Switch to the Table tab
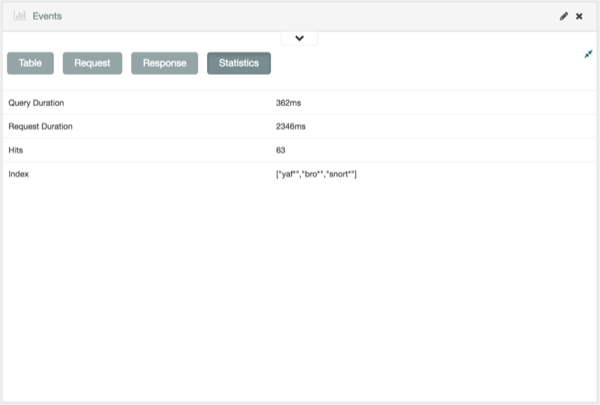Image resolution: width=600 pixels, height=405 pixels. 30,63
